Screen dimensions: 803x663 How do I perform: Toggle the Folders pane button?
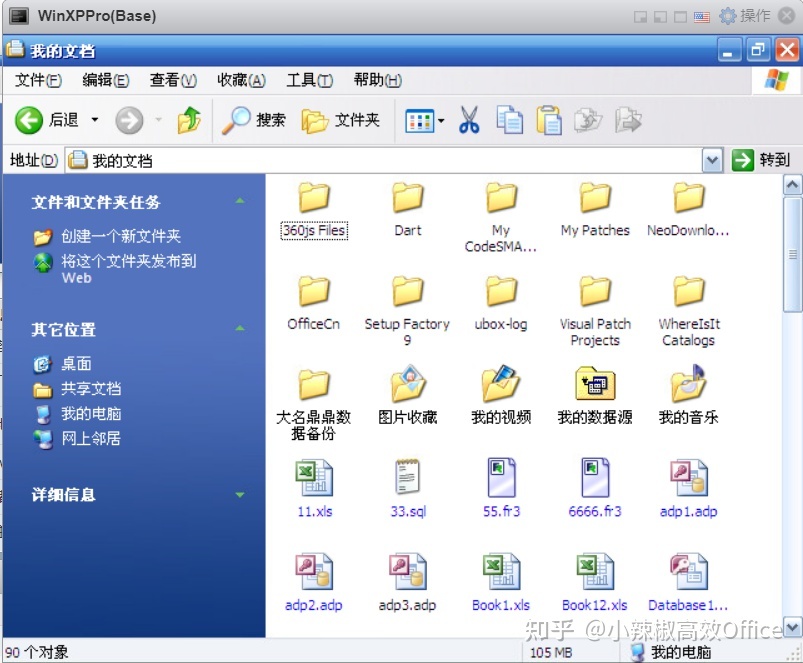pyautogui.click(x=341, y=120)
